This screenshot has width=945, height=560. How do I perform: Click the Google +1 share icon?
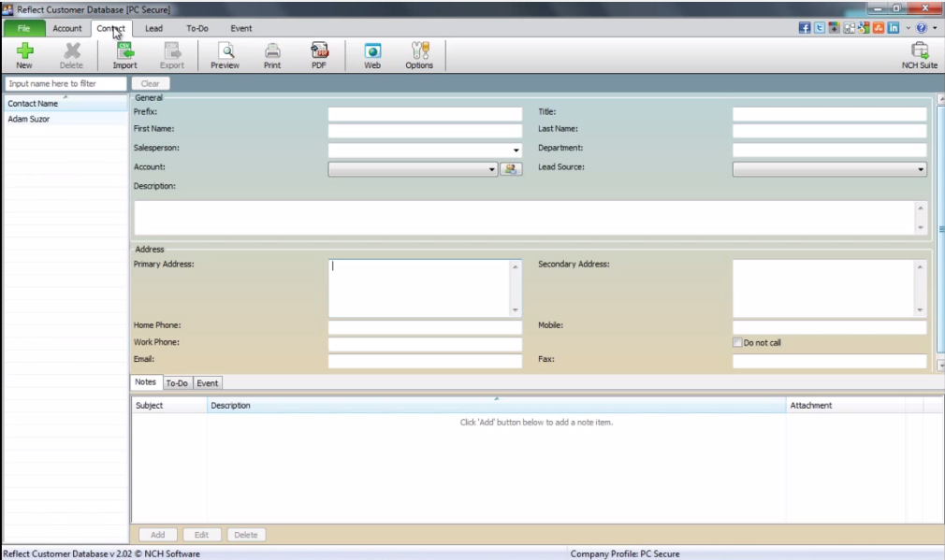pos(834,28)
